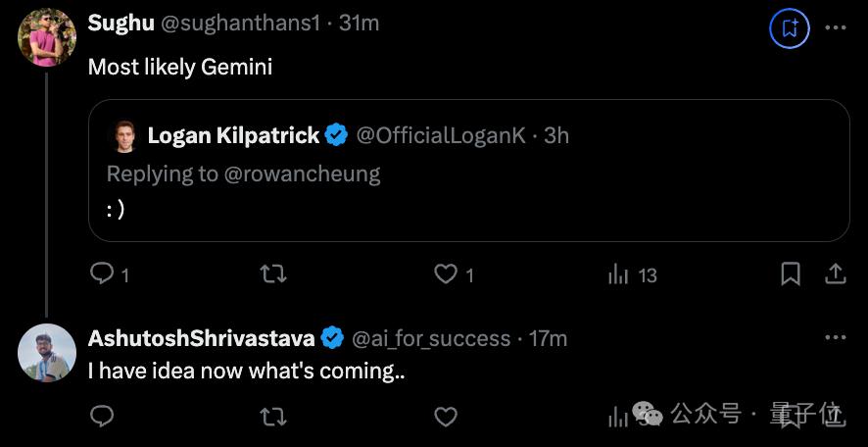Open Logan Kilpatrick's quoted avatar

coord(122,136)
